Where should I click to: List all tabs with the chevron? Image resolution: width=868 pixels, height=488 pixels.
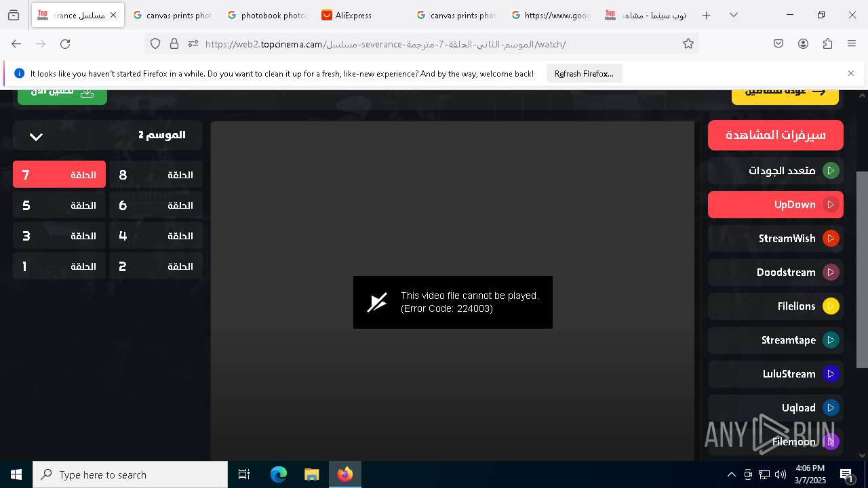734,15
